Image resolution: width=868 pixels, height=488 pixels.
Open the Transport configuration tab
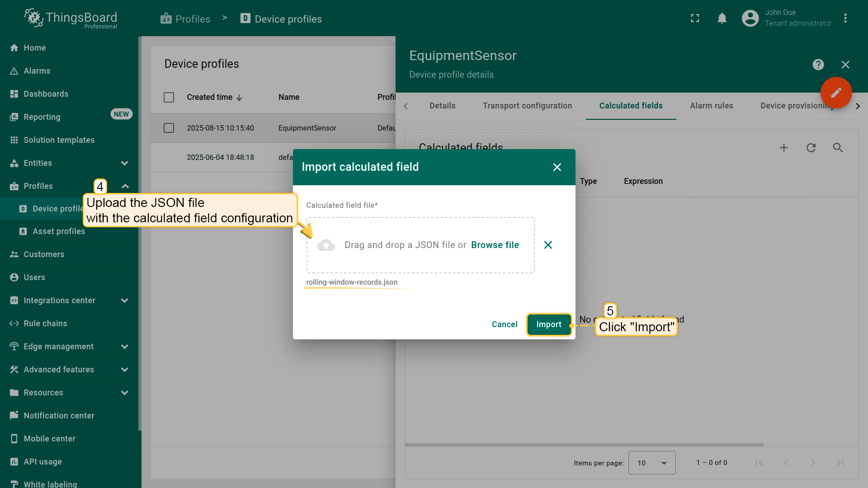[x=527, y=106]
